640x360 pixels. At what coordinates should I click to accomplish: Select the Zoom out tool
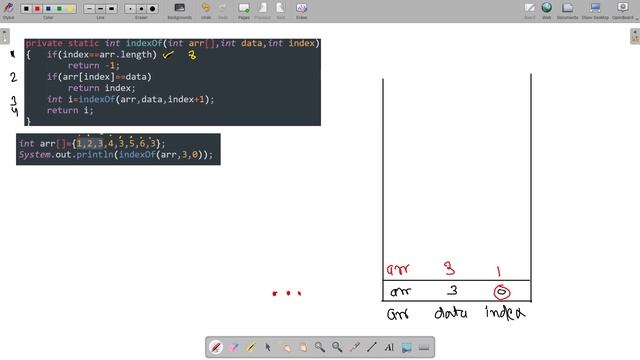[337, 347]
